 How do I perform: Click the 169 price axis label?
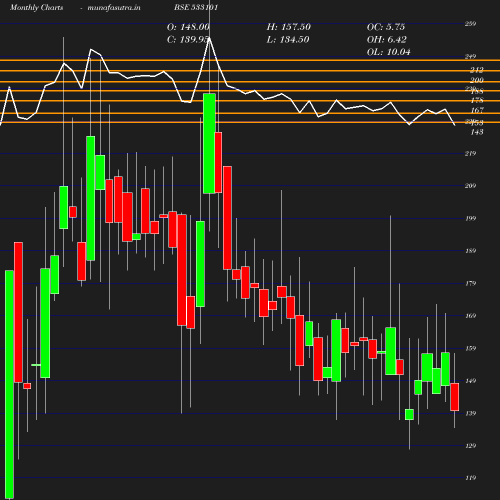(x=470, y=316)
